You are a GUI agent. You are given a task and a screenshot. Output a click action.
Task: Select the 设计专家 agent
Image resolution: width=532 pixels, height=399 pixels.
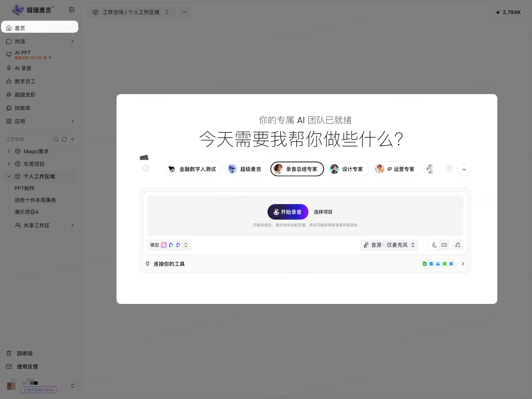click(348, 169)
